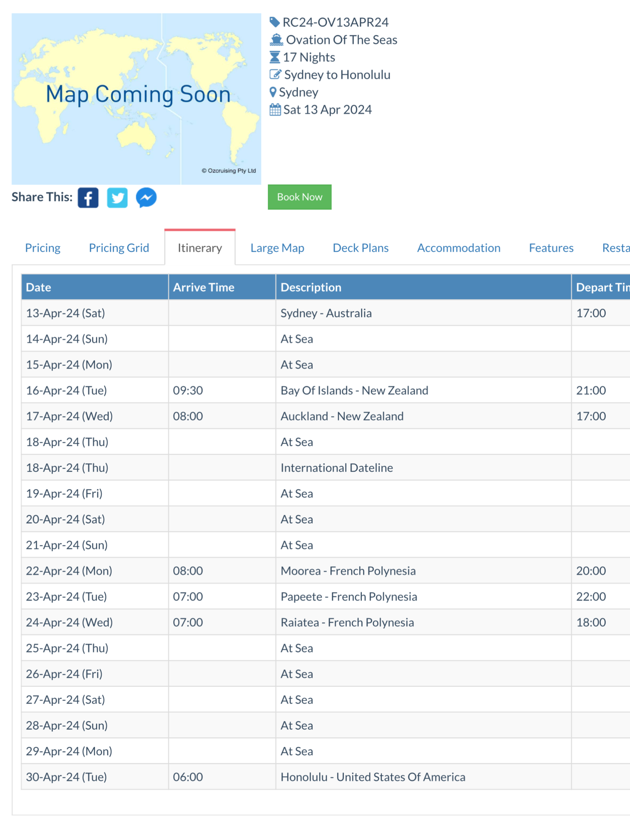
Task: Click the calendar icon beside Sat 13 Apr 2024
Action: (275, 110)
